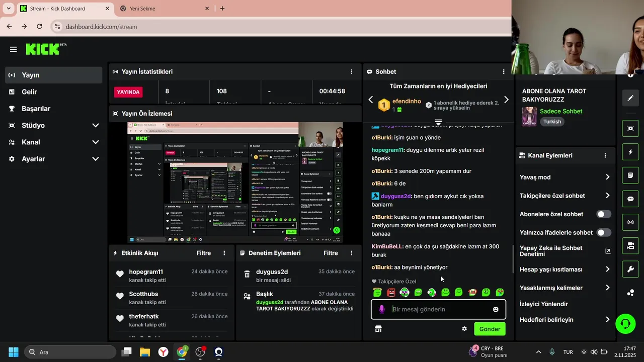Reload the page with browser refresh icon
This screenshot has width=644, height=362.
pyautogui.click(x=39, y=26)
